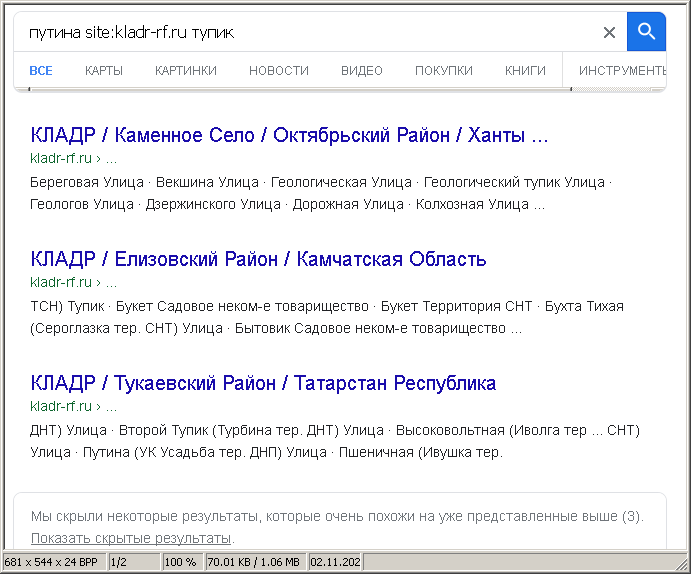Open result КЛАДР / Елизовский Район / Камчатская Область
The image size is (691, 574).
258,259
